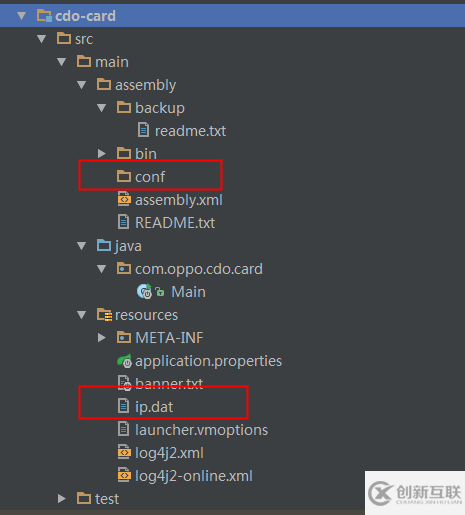This screenshot has width=465, height=515.
Task: Click the application.properties Spring leaf icon
Action: [124, 361]
